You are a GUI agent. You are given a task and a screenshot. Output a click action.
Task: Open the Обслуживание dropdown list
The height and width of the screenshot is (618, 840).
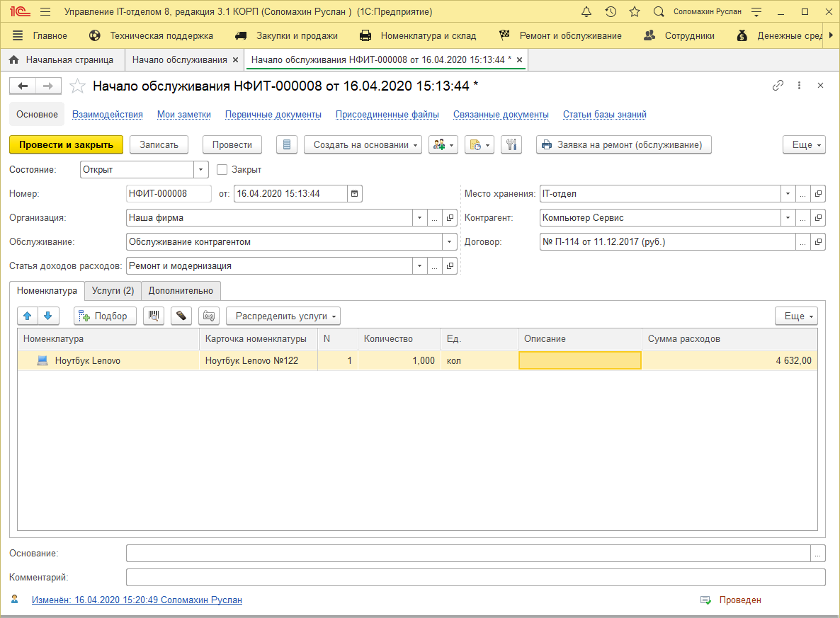click(x=449, y=242)
